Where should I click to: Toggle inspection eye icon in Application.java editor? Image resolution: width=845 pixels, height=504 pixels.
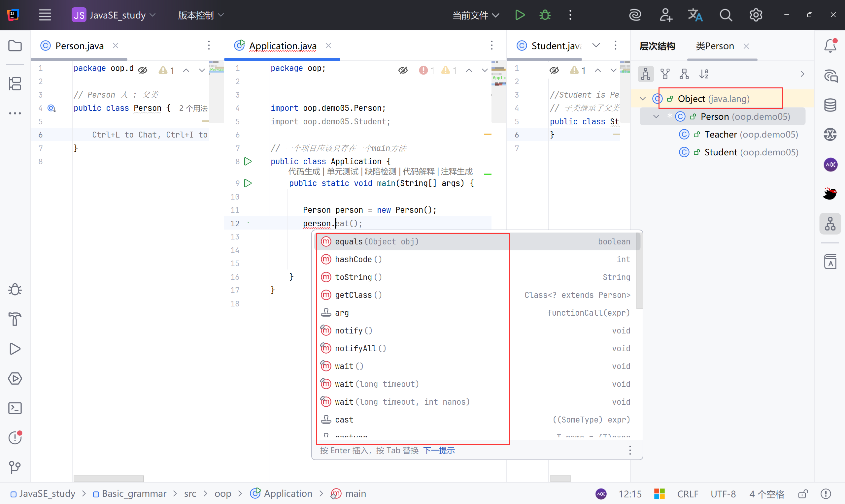[x=403, y=70]
